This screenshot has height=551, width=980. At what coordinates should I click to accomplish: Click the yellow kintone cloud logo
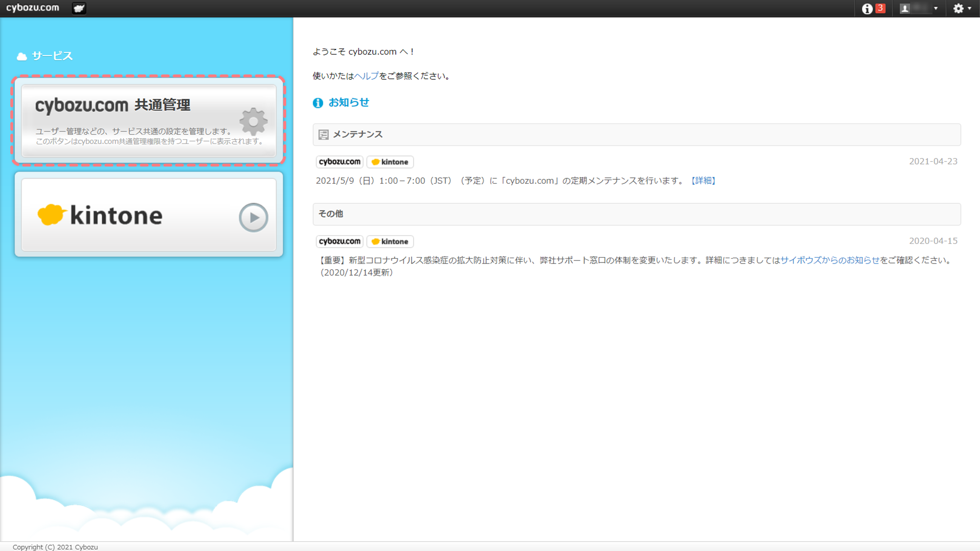pos(51,215)
